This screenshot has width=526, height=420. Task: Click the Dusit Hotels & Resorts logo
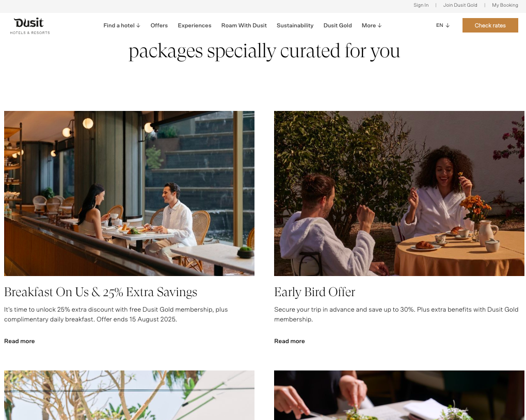tap(30, 26)
